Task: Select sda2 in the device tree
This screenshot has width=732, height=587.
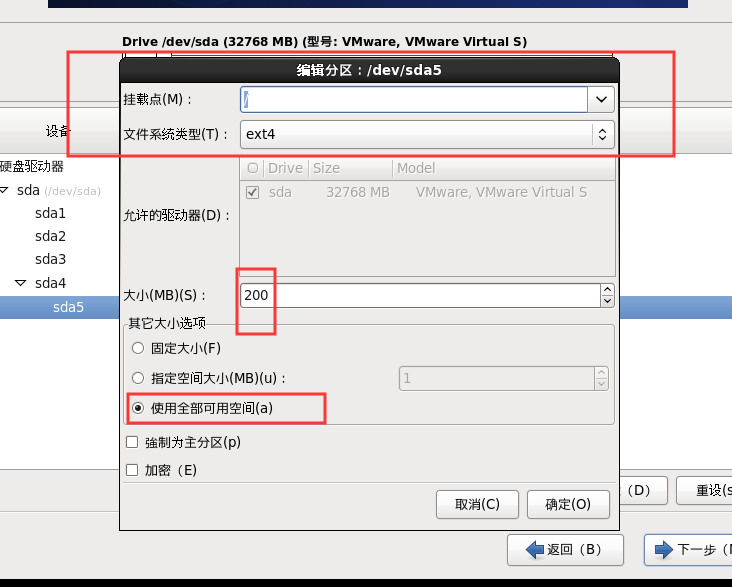Action: pos(50,236)
